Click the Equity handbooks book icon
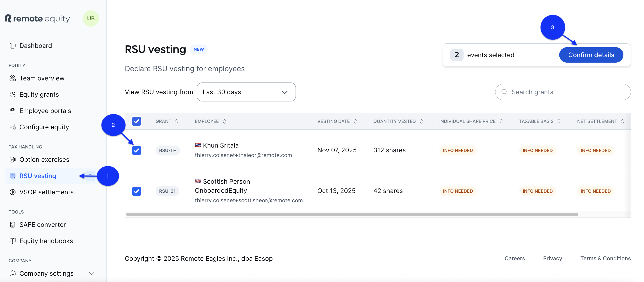Image resolution: width=644 pixels, height=282 pixels. 12,241
